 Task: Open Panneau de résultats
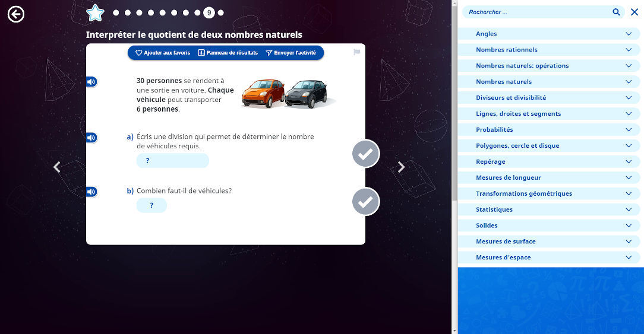pyautogui.click(x=228, y=53)
